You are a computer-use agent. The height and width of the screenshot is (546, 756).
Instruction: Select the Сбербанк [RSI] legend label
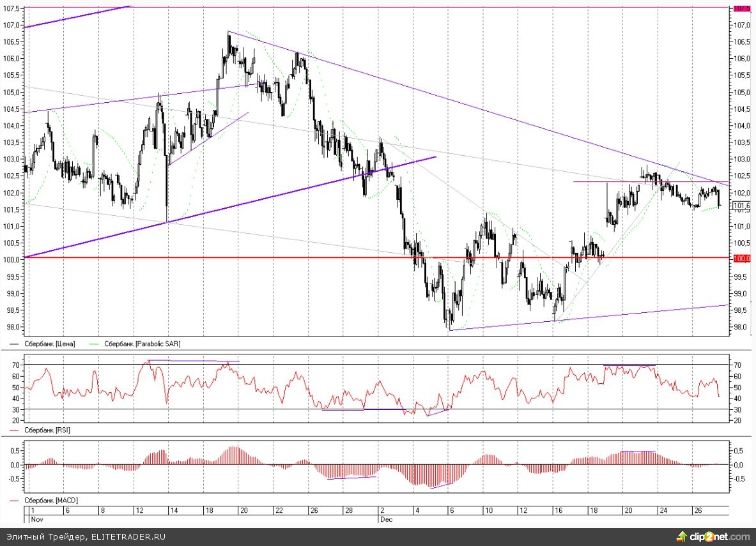click(x=47, y=430)
